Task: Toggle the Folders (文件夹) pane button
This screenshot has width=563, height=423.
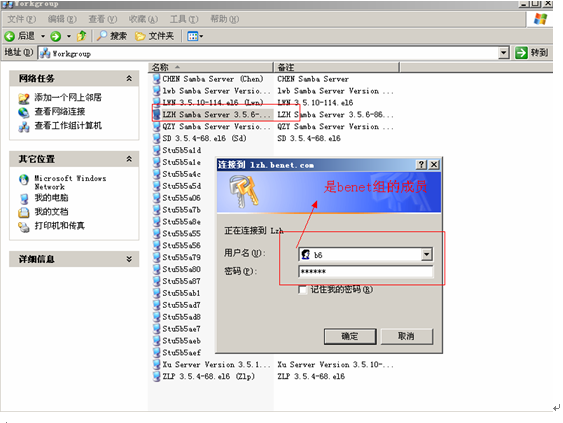Action: tap(155, 36)
